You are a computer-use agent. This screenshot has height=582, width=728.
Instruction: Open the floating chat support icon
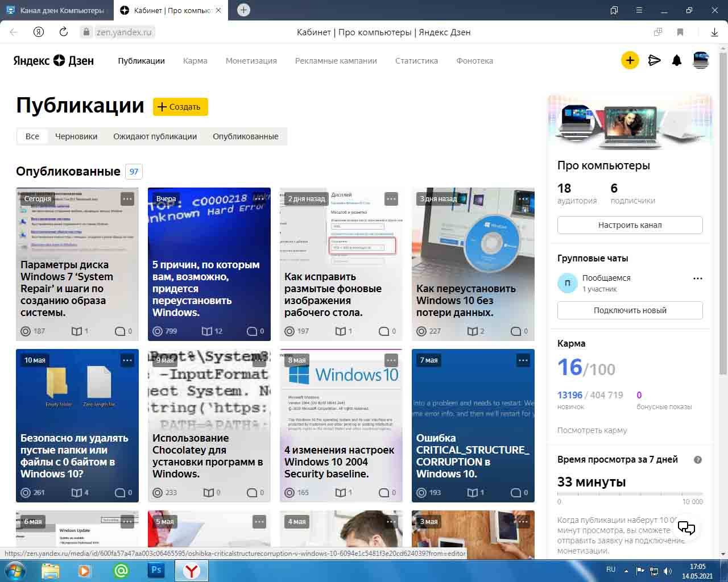pyautogui.click(x=686, y=527)
